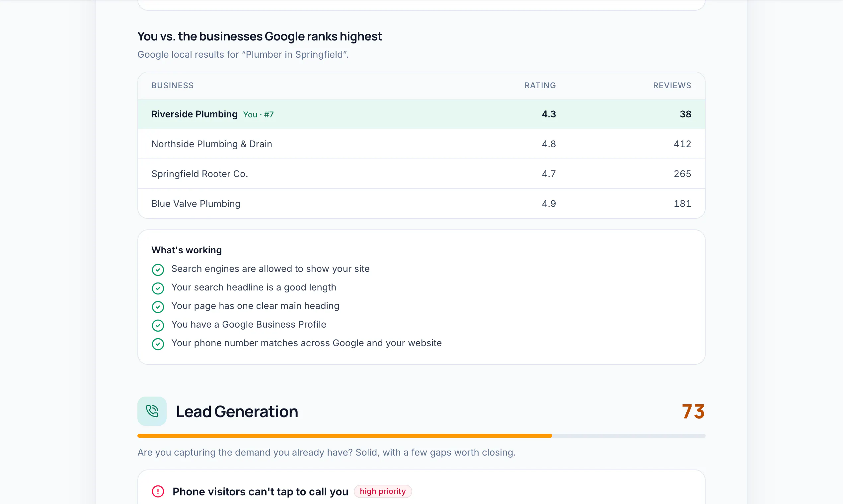Click 'Your page has one clear main heading'
Screen dimensions: 843x504
point(255,306)
